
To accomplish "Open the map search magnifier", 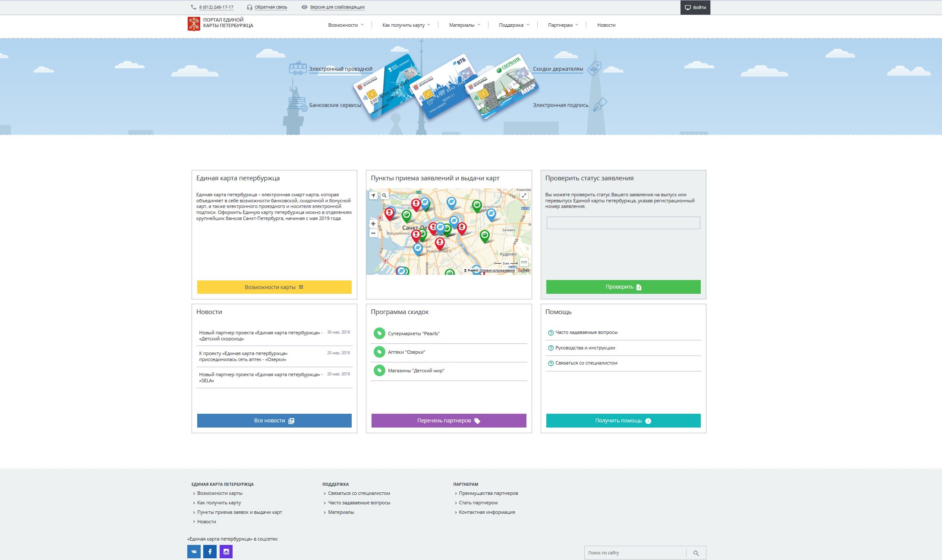I will (384, 195).
